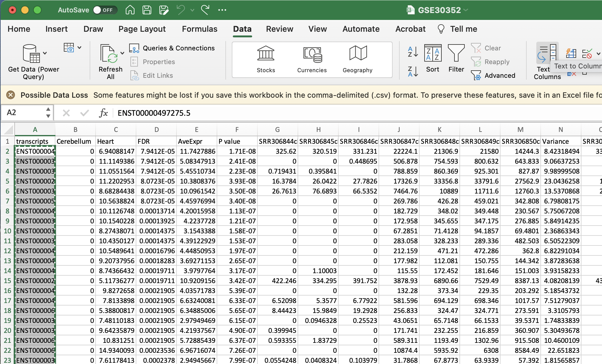Select cell showing 23.0436258

pyautogui.click(x=561, y=181)
